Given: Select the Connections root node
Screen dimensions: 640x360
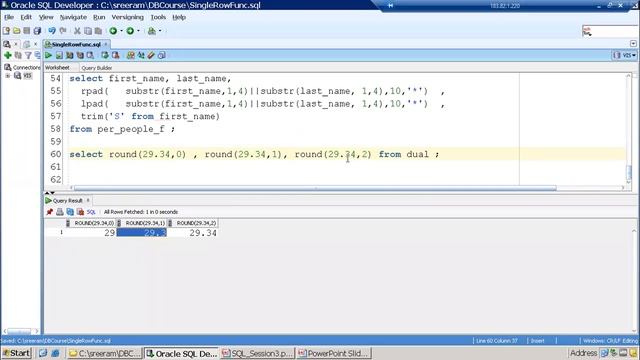Looking at the screenshot, I should click(x=22, y=67).
